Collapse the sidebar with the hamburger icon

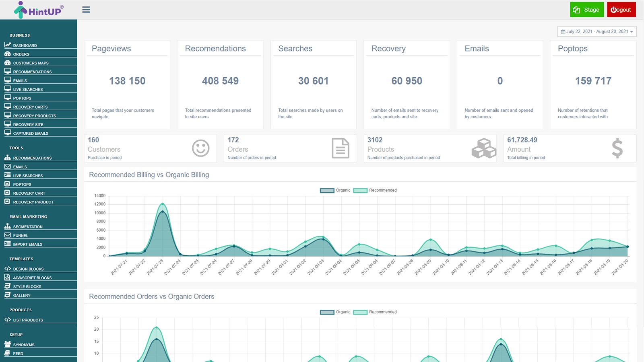86,10
